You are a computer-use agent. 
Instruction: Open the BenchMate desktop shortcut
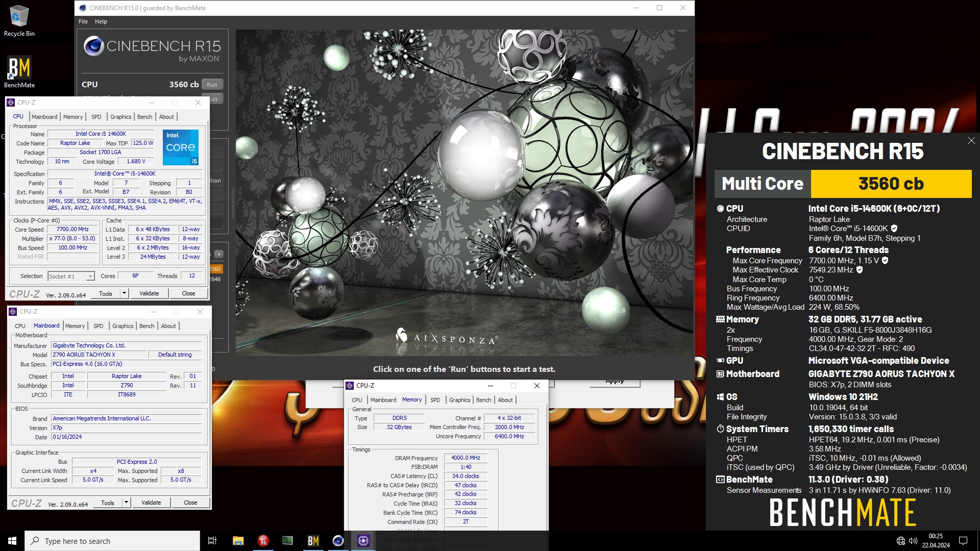19,72
